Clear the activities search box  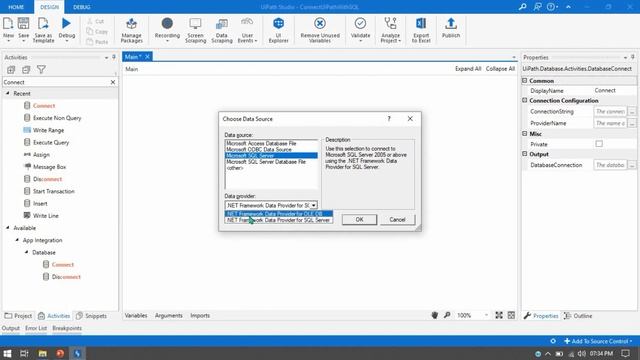(113, 82)
